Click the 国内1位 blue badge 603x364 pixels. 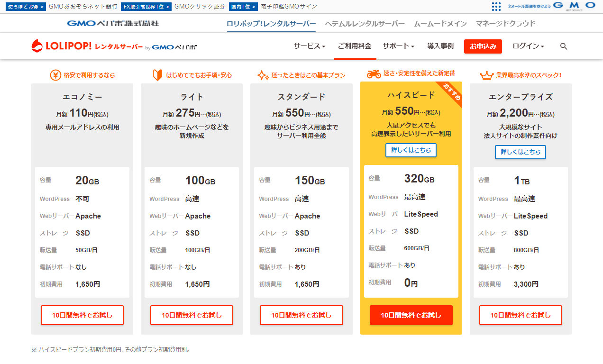pyautogui.click(x=243, y=7)
